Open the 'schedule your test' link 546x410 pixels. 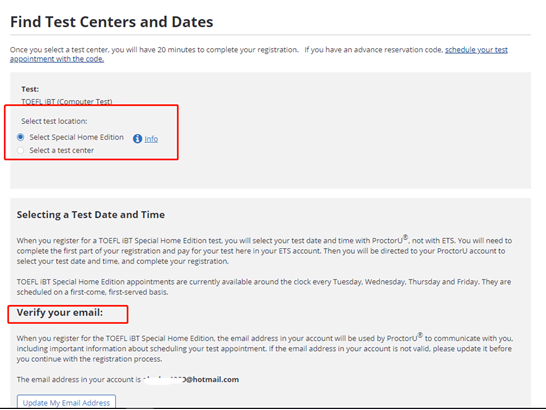coord(476,50)
